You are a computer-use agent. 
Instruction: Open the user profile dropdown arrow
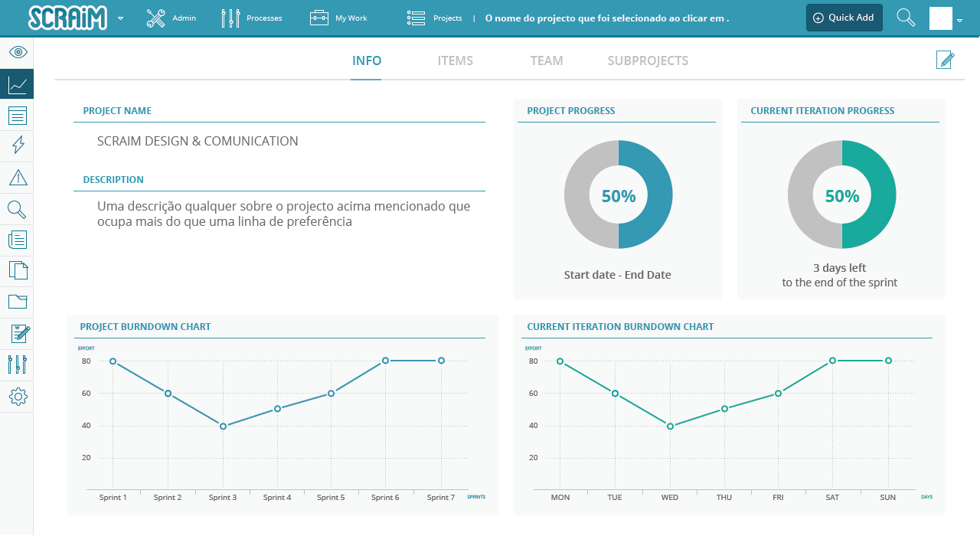pos(960,21)
